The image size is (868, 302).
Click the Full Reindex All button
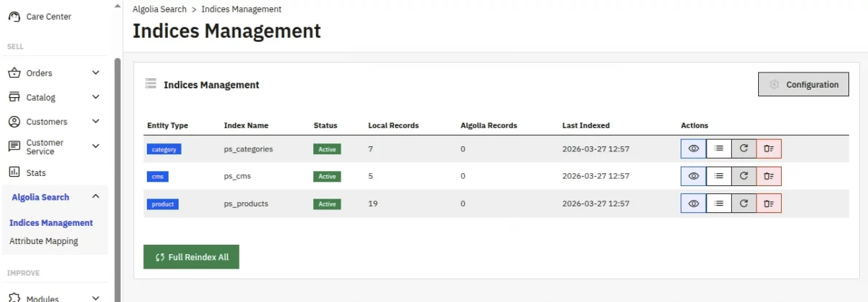pos(191,256)
